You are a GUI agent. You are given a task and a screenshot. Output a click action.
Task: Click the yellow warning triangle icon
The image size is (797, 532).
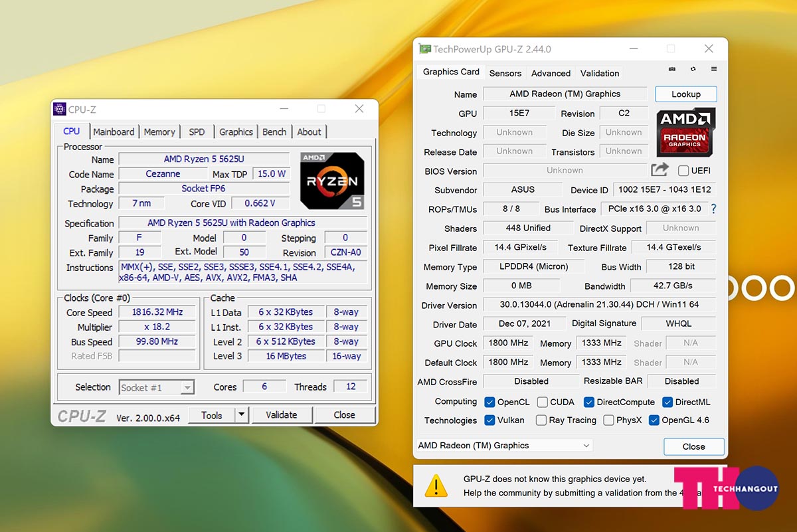click(x=436, y=485)
